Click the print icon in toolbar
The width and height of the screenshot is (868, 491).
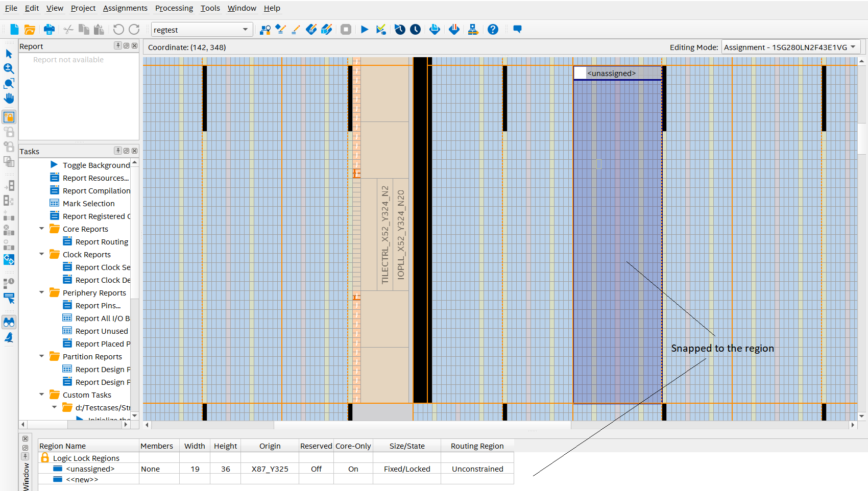tap(49, 30)
